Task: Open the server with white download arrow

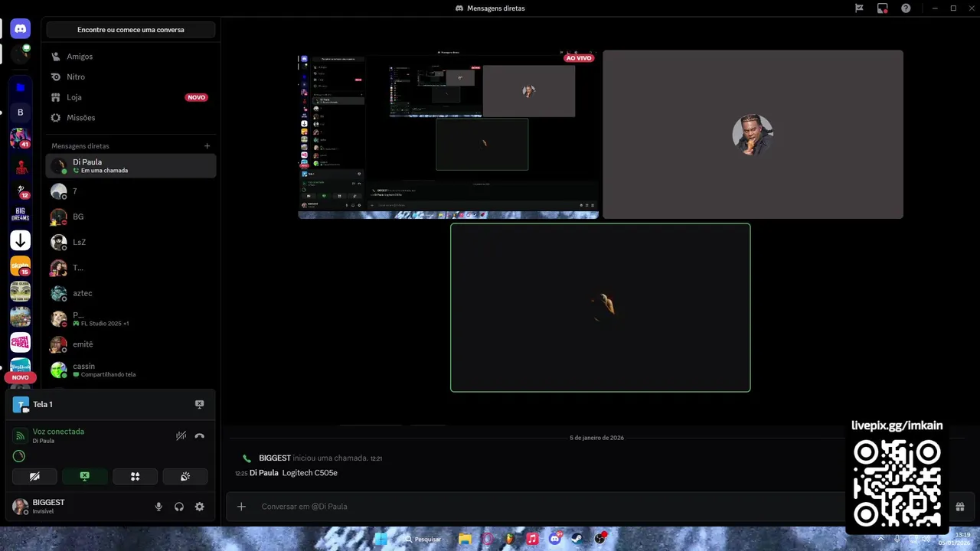Action: [21, 240]
